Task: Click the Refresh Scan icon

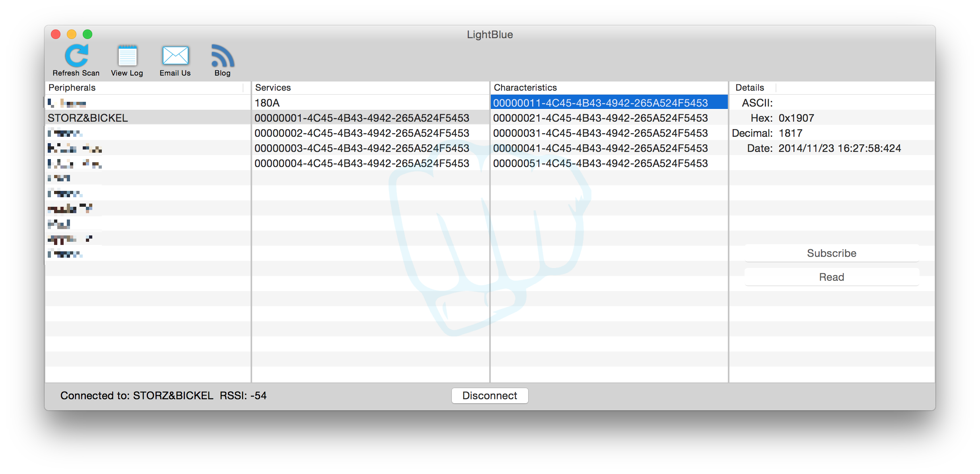Action: click(x=76, y=56)
